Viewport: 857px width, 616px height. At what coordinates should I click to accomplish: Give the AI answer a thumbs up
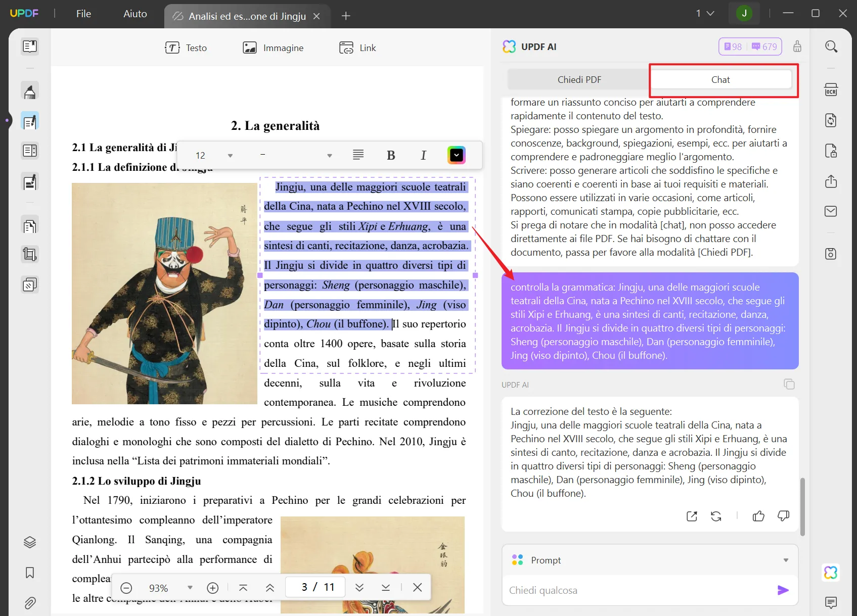coord(758,516)
